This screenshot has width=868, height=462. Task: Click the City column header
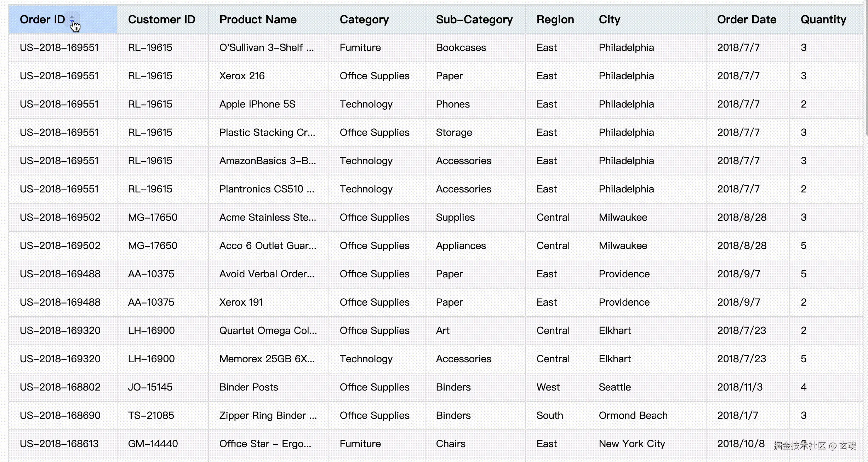(x=609, y=19)
